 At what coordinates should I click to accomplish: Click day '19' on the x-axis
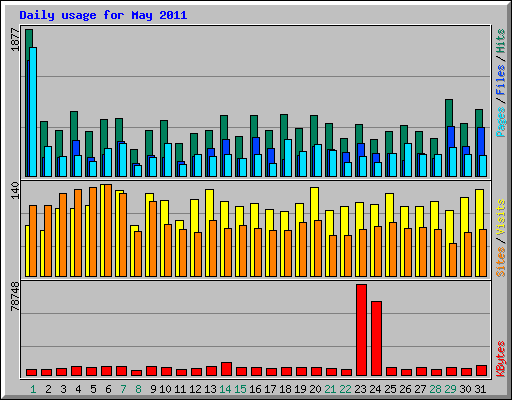300,389
